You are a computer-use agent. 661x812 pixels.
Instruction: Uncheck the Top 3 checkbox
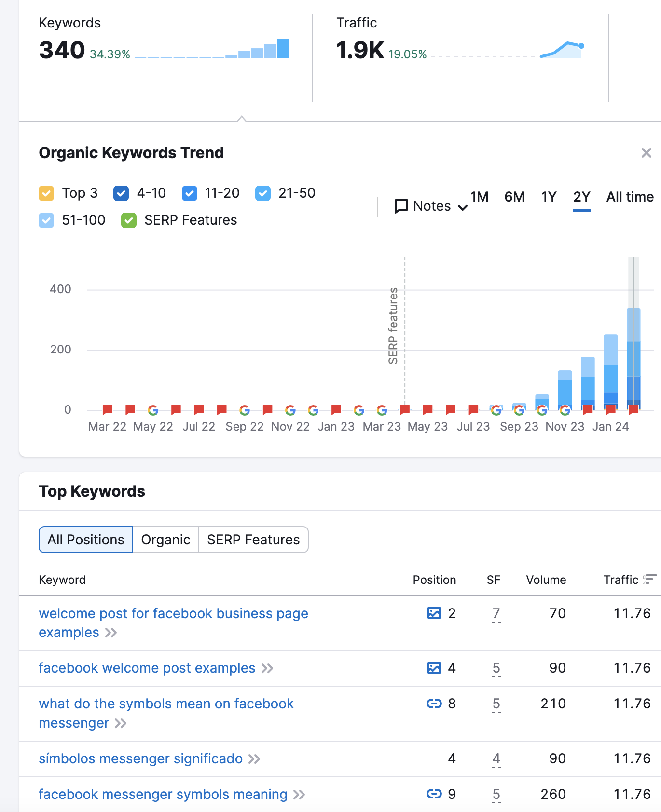click(46, 193)
